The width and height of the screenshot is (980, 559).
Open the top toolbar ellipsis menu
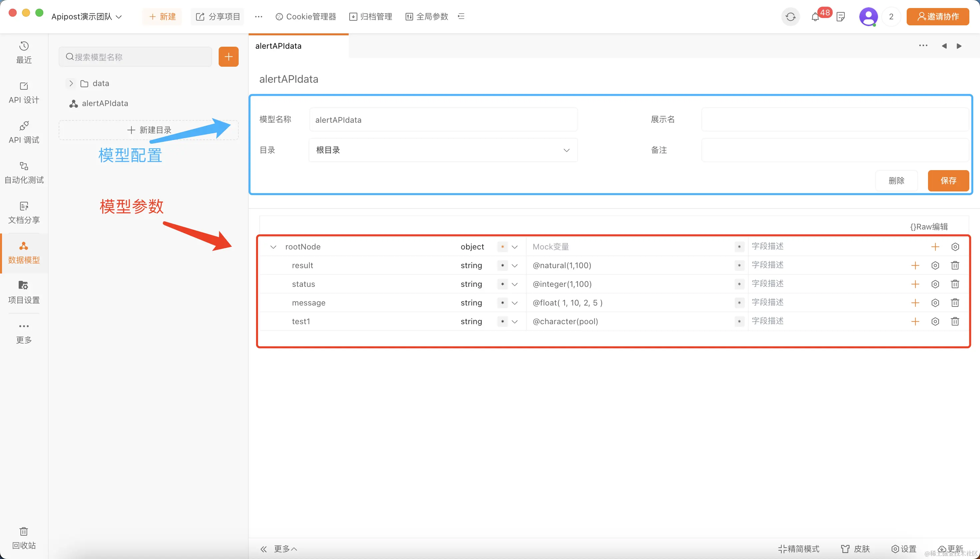click(x=259, y=16)
